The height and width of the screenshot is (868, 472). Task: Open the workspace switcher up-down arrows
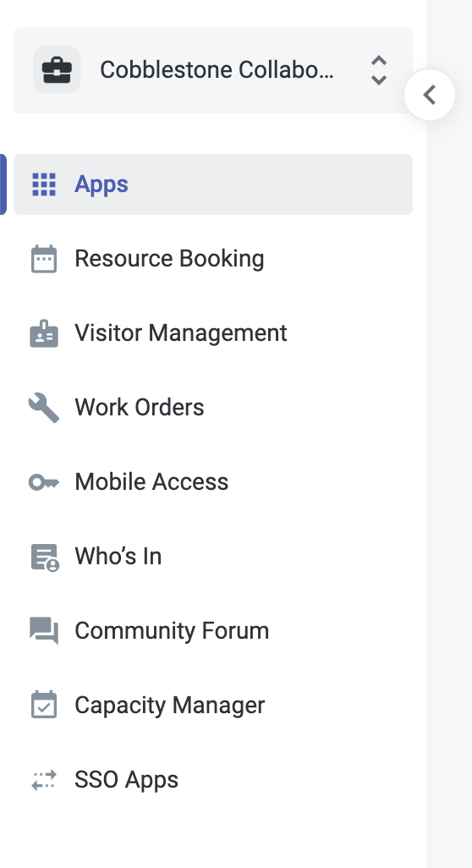tap(378, 70)
